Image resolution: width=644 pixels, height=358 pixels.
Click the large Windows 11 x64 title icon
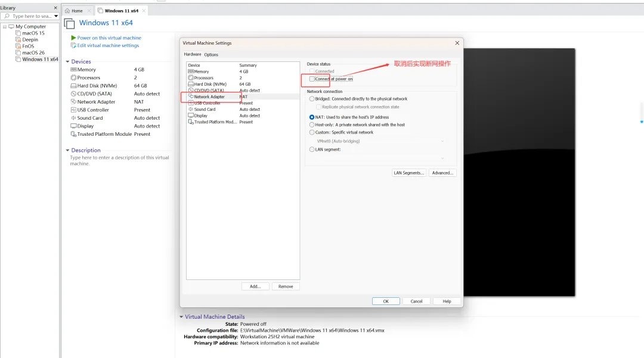click(x=69, y=24)
